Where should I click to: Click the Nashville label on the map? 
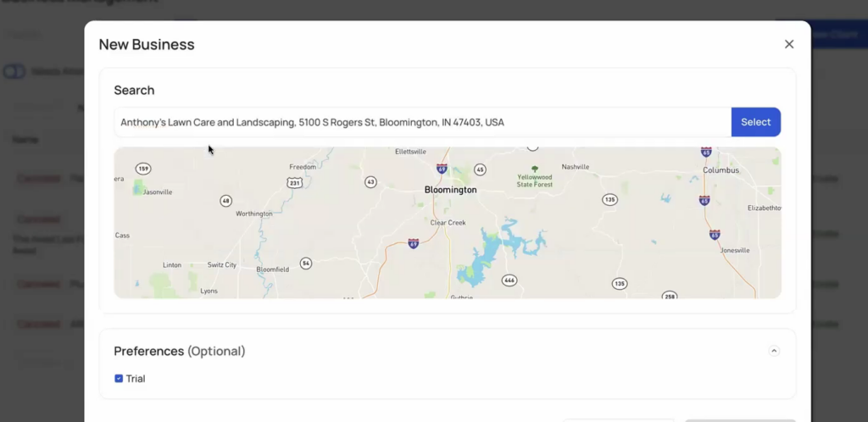(x=575, y=167)
